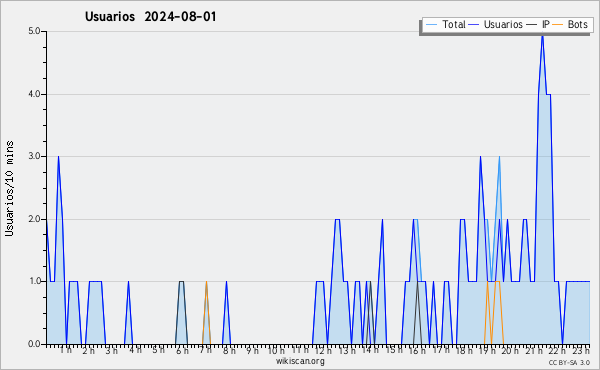Click the y-axis value 0.0
Screen dimensions: 600x370
(x=34, y=344)
